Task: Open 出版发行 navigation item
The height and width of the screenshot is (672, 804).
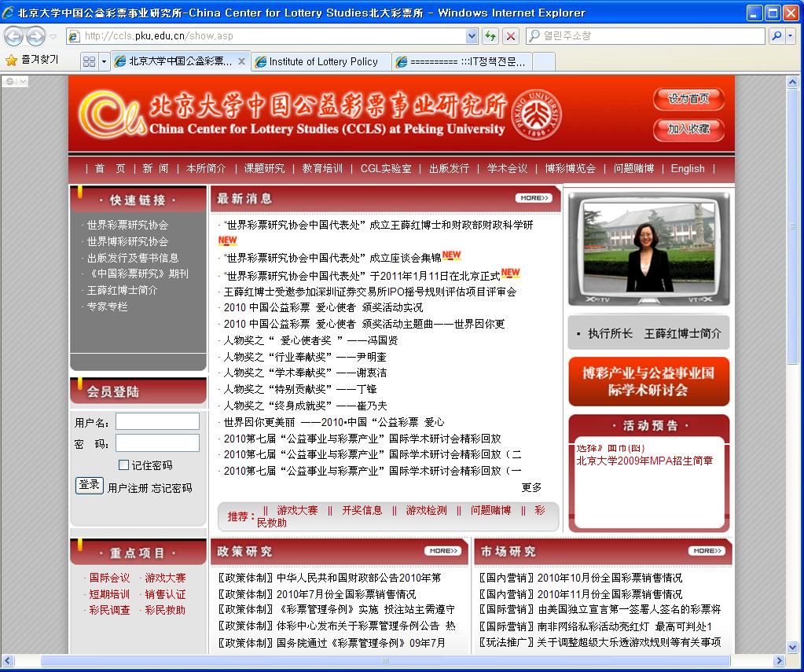Action: coord(449,168)
